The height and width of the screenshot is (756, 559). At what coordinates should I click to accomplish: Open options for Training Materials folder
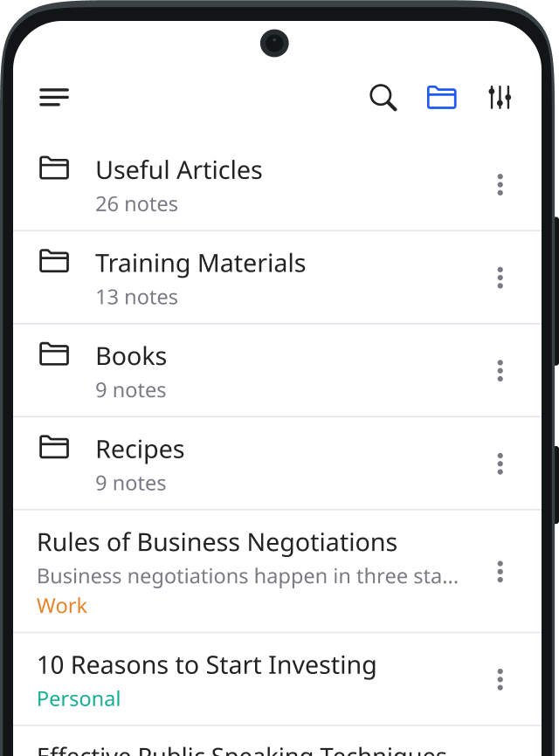point(500,278)
